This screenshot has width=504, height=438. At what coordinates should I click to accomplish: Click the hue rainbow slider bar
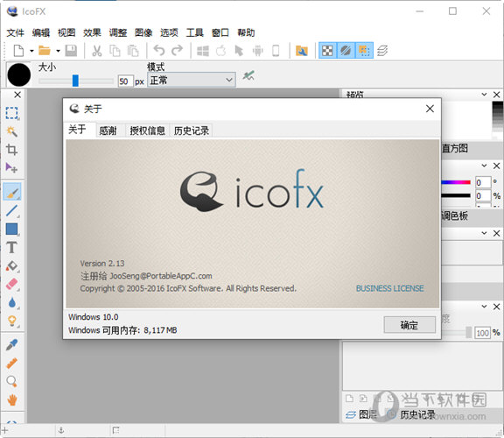pyautogui.click(x=456, y=182)
